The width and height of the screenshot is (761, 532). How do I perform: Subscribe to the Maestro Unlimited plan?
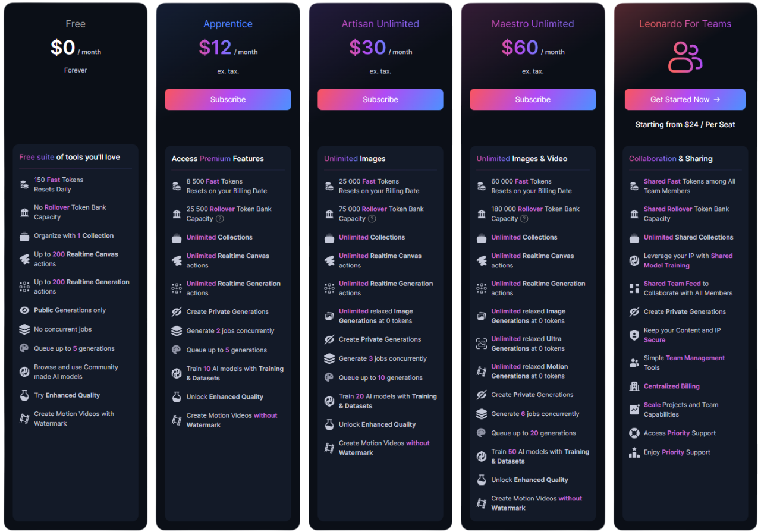click(x=533, y=100)
